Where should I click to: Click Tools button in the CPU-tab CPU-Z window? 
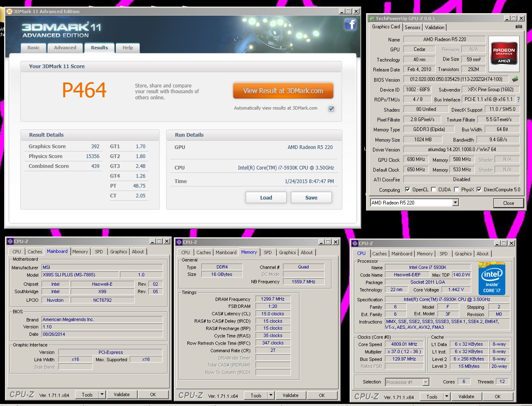pos(432,397)
